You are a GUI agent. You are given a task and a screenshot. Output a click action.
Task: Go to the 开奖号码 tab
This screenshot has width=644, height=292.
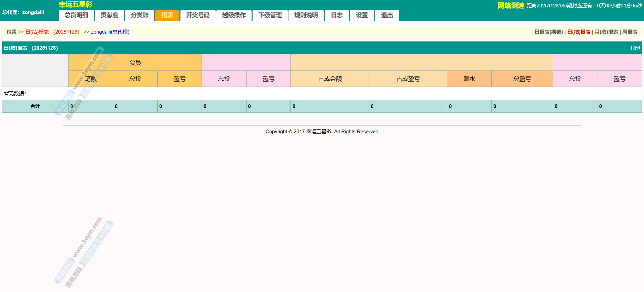[198, 15]
